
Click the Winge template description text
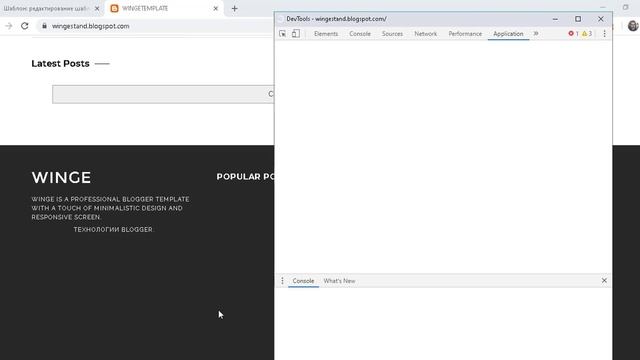pos(110,208)
